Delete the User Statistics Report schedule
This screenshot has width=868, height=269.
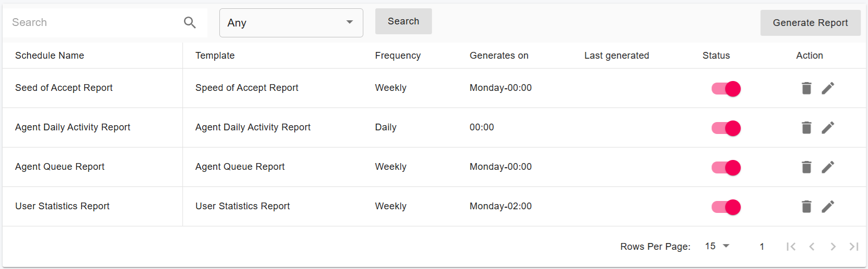(806, 207)
